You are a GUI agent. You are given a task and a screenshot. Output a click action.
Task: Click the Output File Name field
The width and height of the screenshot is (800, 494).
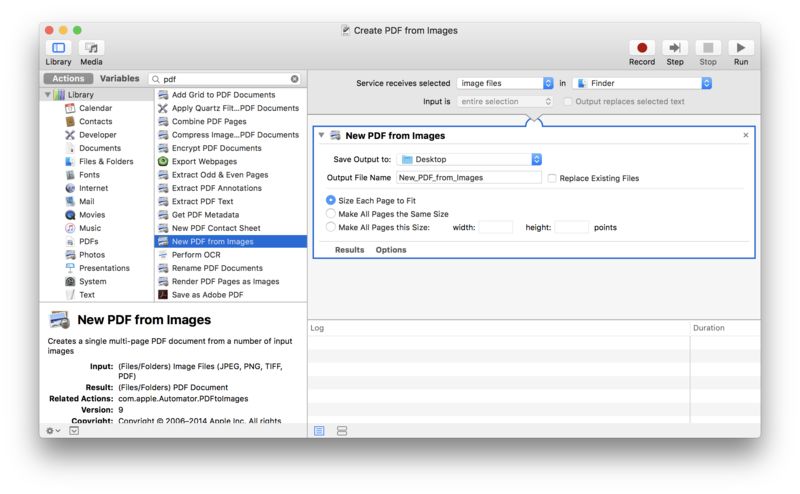(468, 178)
